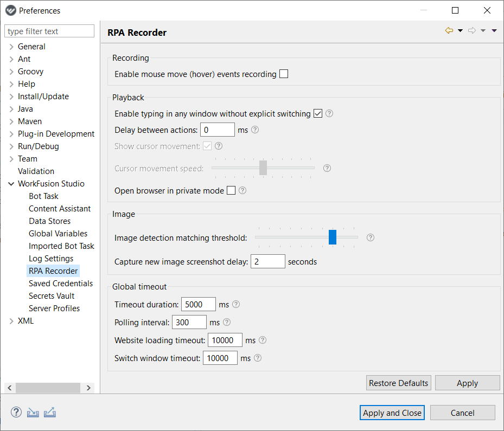Viewport: 504px width, 431px height.
Task: Expand the Team node
Action: click(x=11, y=159)
